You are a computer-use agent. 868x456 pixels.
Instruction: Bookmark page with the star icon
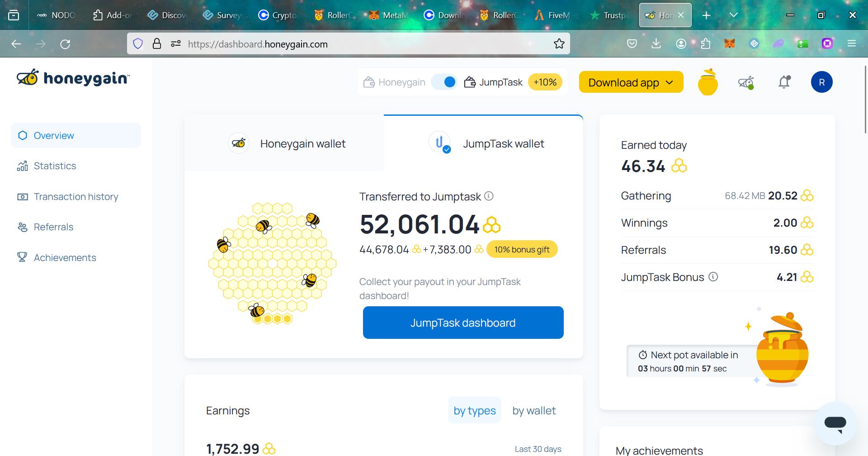point(559,44)
